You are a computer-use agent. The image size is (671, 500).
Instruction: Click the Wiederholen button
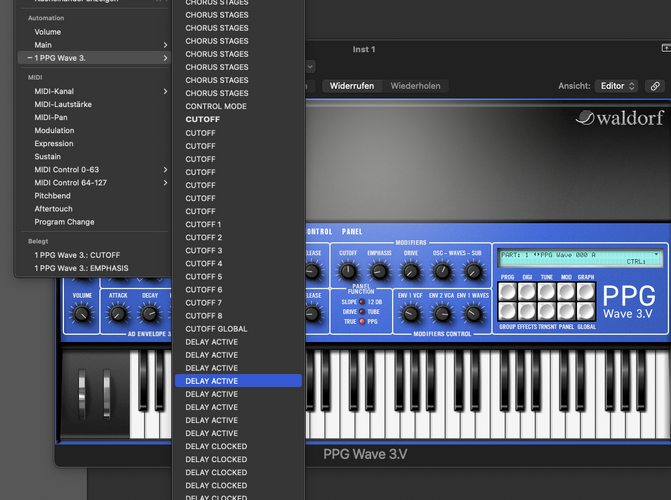(x=415, y=86)
